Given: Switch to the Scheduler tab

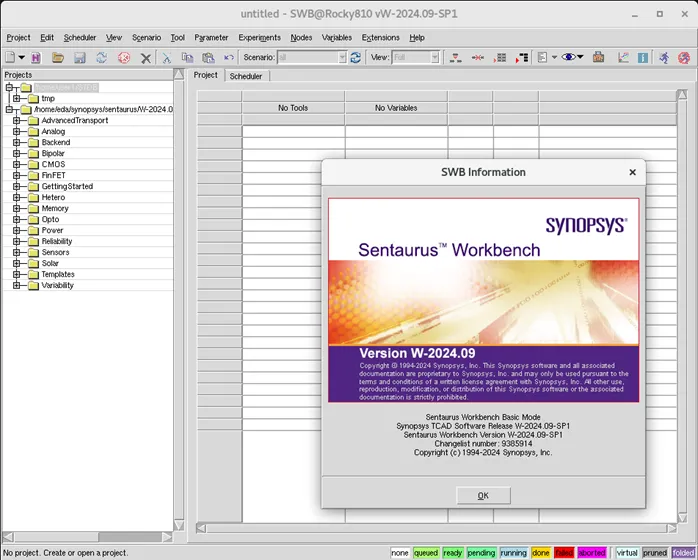Looking at the screenshot, I should click(246, 76).
